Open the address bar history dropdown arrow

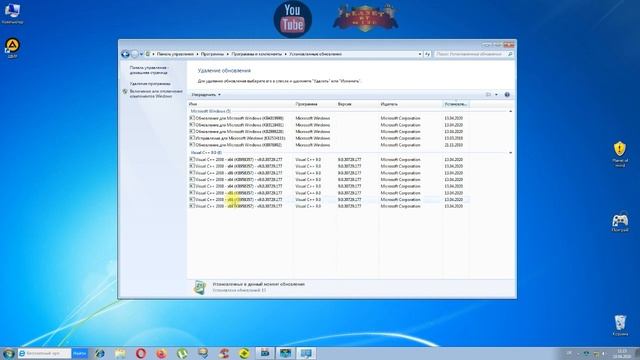coord(420,54)
